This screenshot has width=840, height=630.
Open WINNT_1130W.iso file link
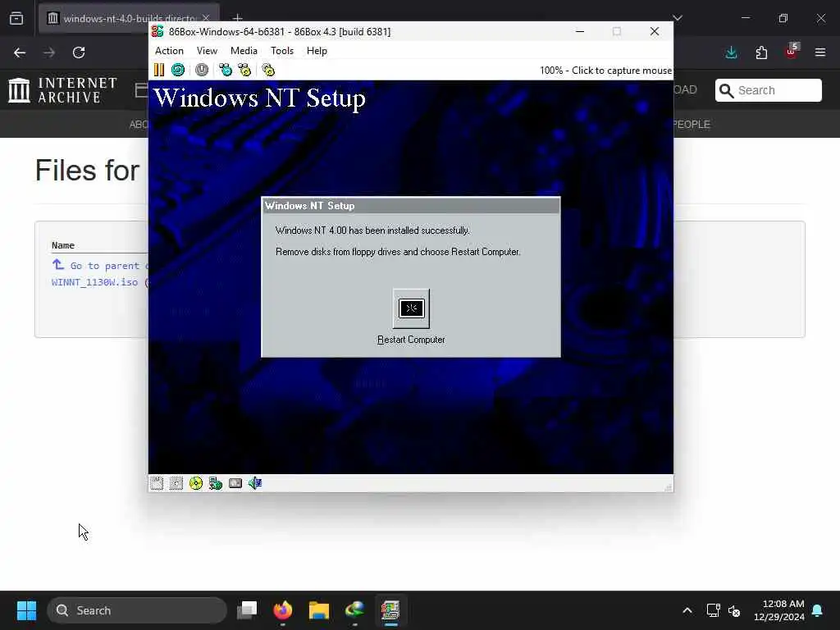[x=95, y=282]
